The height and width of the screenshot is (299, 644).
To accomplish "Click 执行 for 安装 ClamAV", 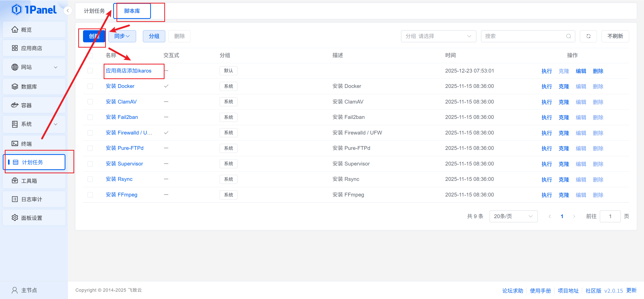I will click(547, 102).
